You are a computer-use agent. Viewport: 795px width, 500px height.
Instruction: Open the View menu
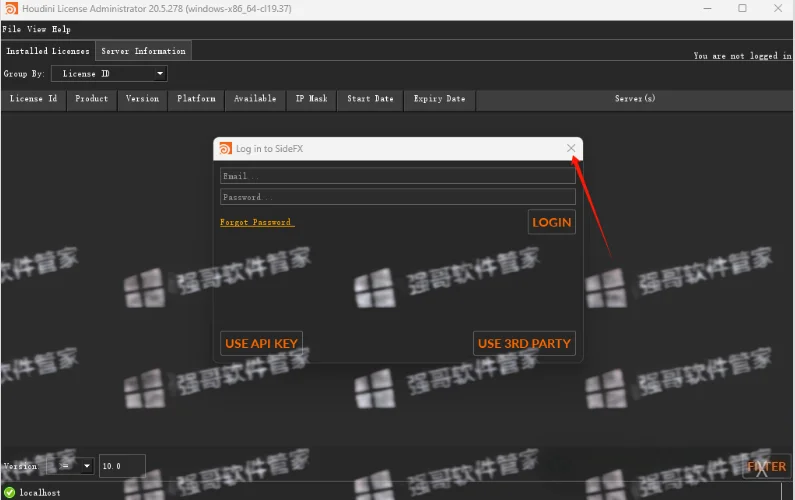(x=37, y=29)
